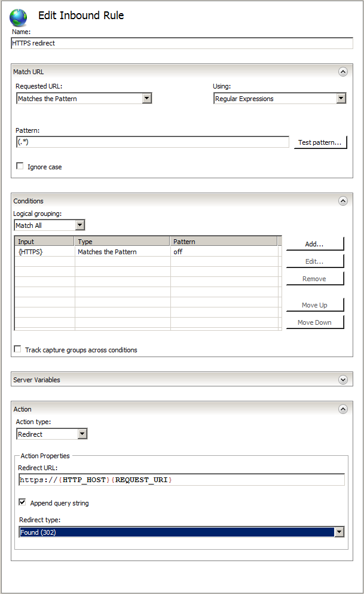Screen dimensions: 364x594
Task: Focus the Redirect URL text box
Action: point(181,480)
